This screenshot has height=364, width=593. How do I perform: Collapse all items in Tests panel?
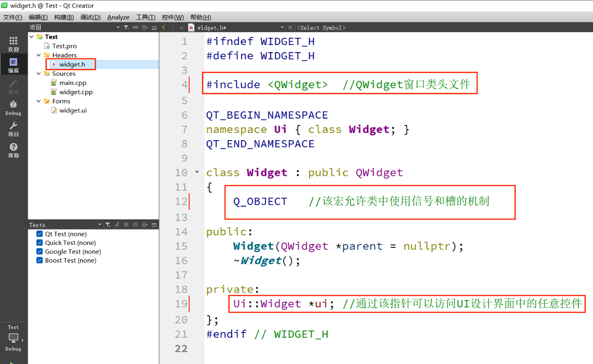coord(135,225)
